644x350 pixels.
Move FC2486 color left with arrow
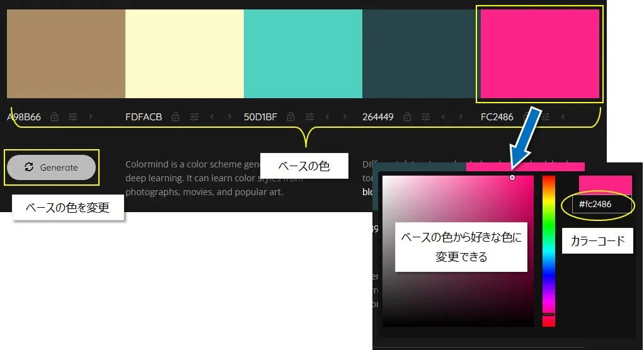(x=563, y=116)
